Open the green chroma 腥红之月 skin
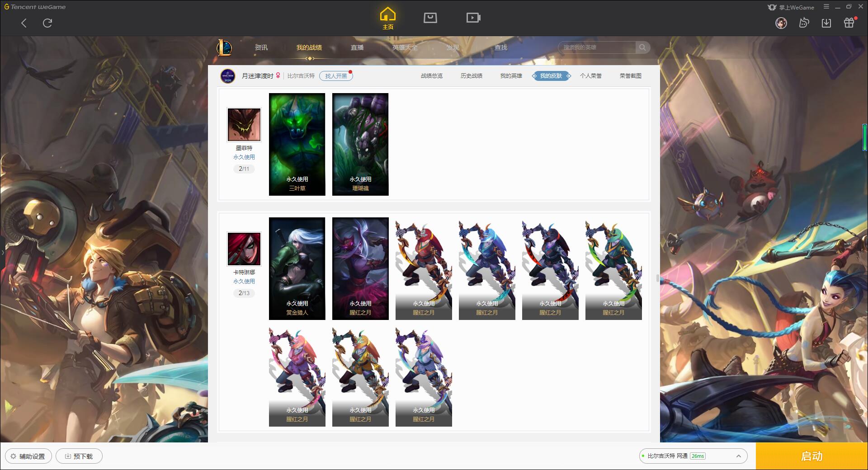Viewport: 868px width, 470px height. (x=613, y=269)
